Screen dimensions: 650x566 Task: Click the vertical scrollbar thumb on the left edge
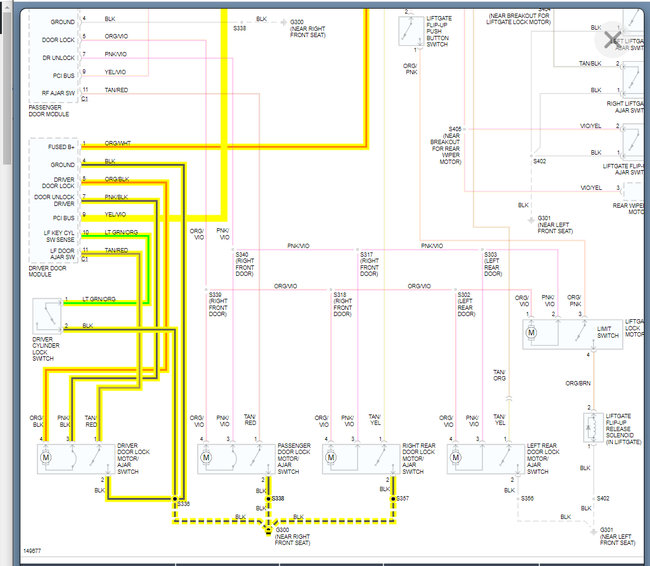[7, 88]
